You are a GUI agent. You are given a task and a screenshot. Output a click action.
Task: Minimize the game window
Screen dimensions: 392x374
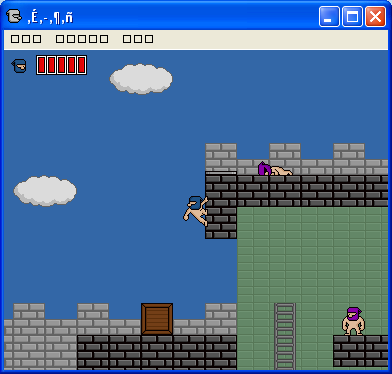point(329,16)
